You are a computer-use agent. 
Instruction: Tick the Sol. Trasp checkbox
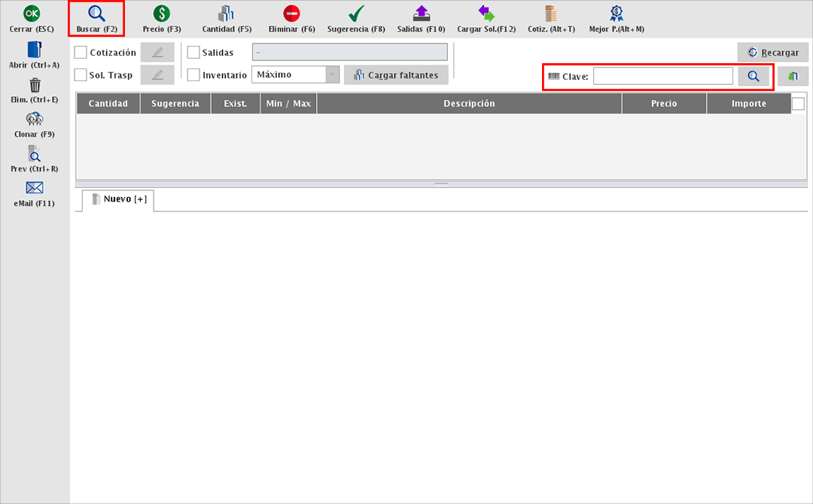point(81,75)
